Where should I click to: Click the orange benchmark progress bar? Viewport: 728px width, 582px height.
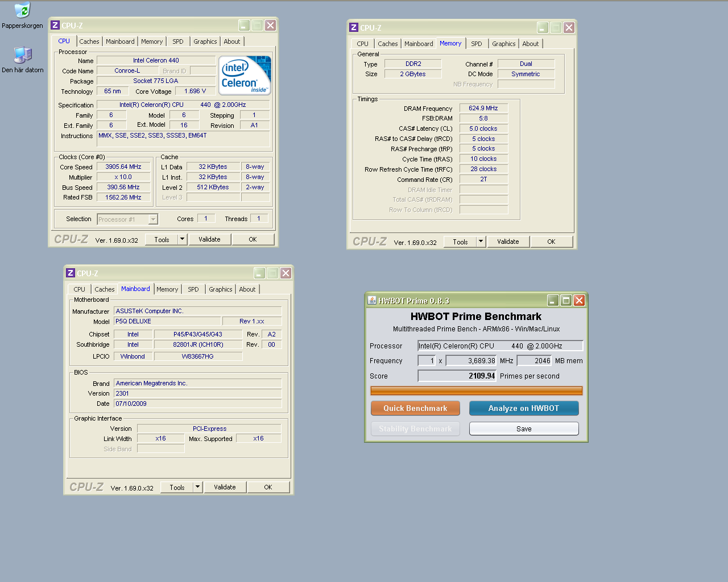coord(477,390)
